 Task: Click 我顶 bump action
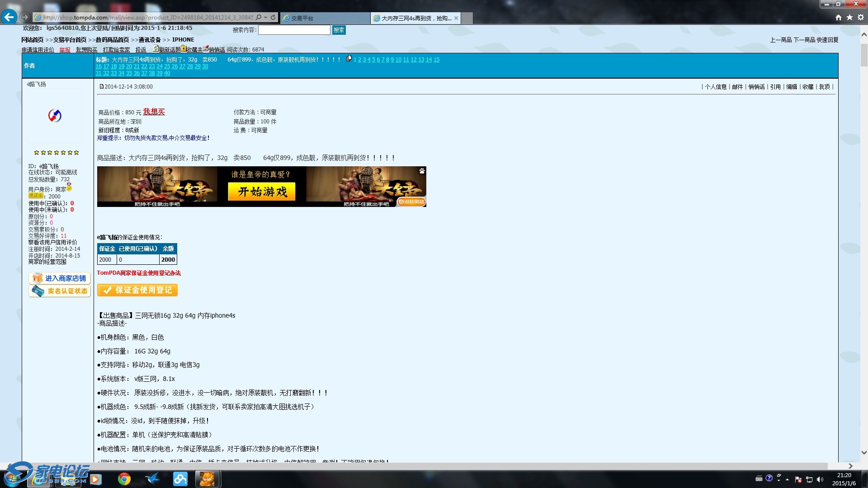(824, 87)
